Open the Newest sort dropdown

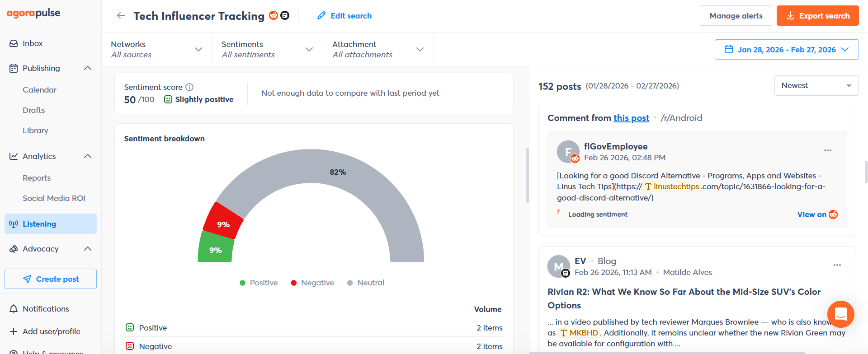pyautogui.click(x=816, y=85)
